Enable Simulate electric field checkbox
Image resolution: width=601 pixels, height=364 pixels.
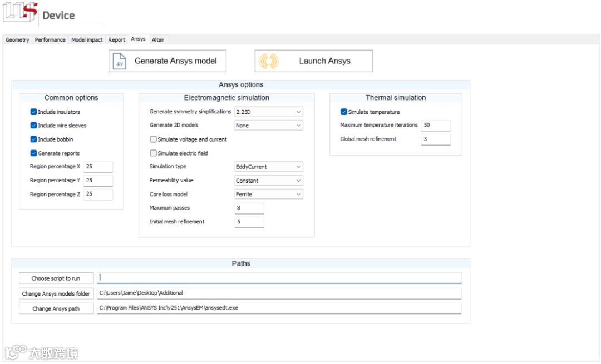click(x=154, y=153)
